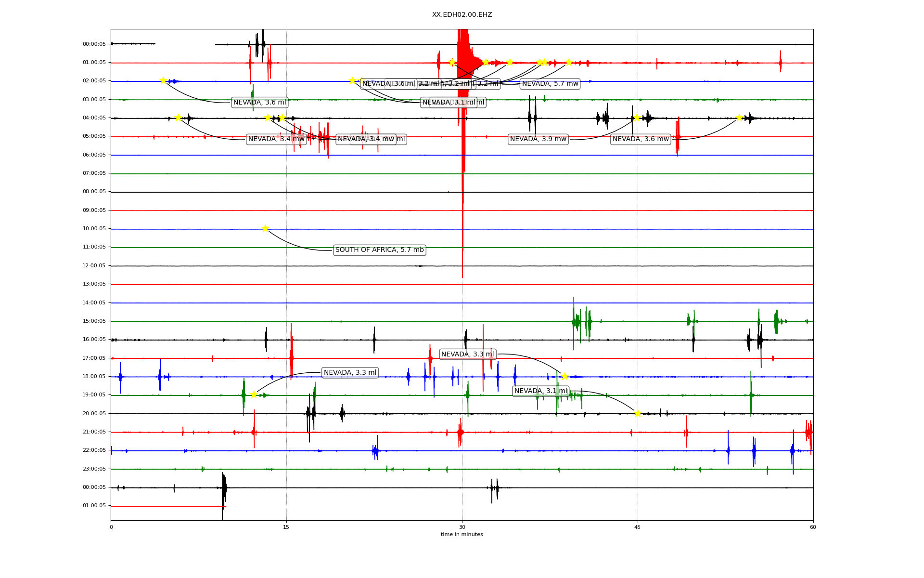Image resolution: width=924 pixels, height=578 pixels.
Task: Click the star marker for South of Africa event
Action: click(x=265, y=228)
